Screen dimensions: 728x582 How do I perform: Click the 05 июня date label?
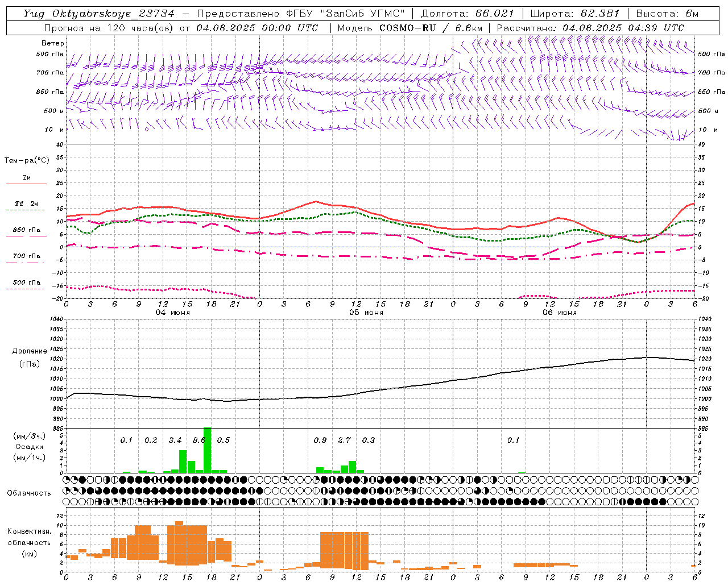(x=366, y=313)
